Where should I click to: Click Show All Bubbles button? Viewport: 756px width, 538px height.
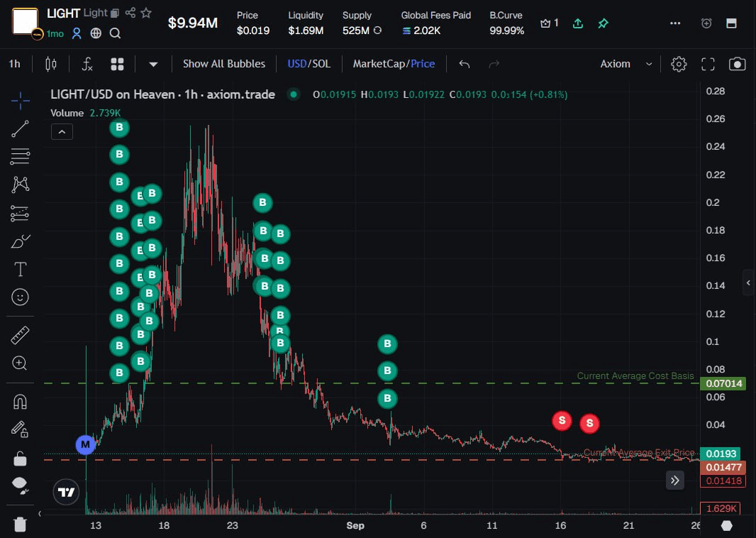(x=224, y=64)
